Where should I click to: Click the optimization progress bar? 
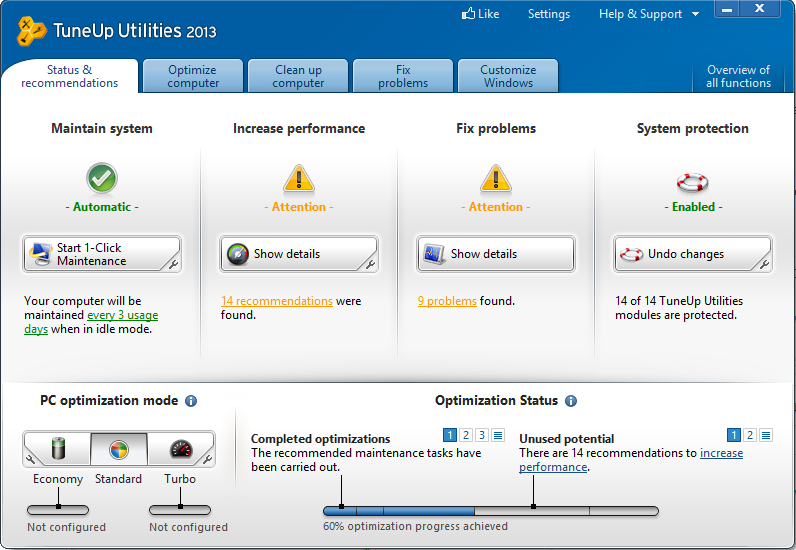click(x=490, y=511)
